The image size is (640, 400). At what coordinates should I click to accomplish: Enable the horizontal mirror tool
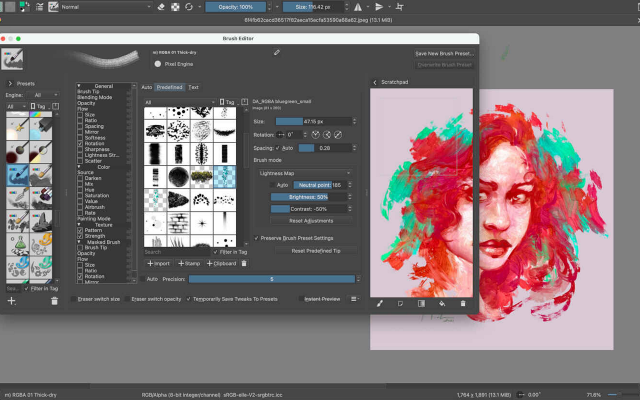[358, 7]
